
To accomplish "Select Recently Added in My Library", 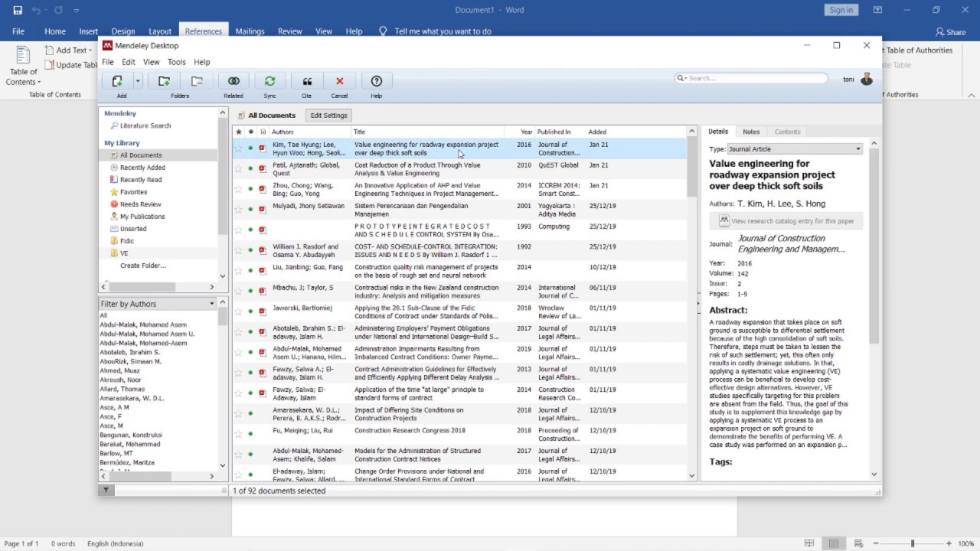I will [x=142, y=168].
